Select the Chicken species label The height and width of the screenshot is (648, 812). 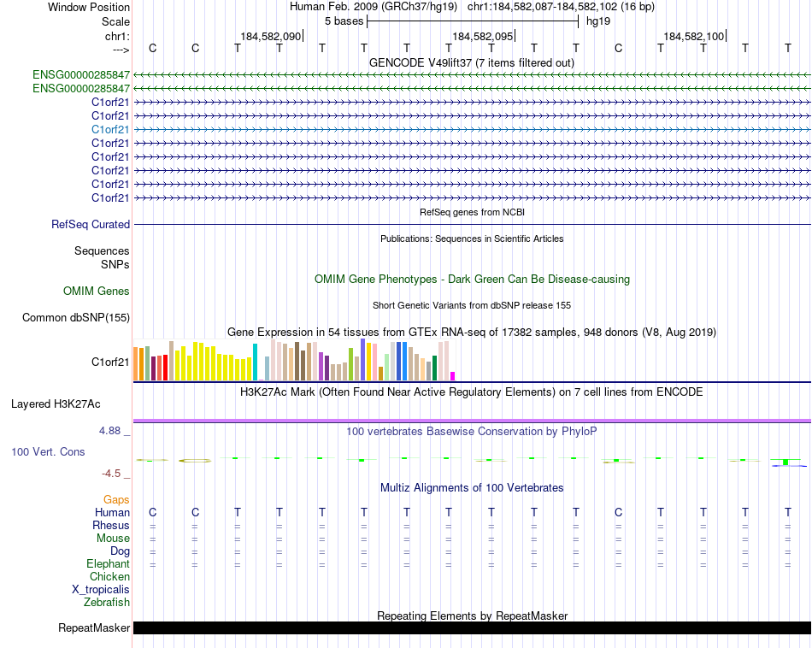click(x=109, y=576)
